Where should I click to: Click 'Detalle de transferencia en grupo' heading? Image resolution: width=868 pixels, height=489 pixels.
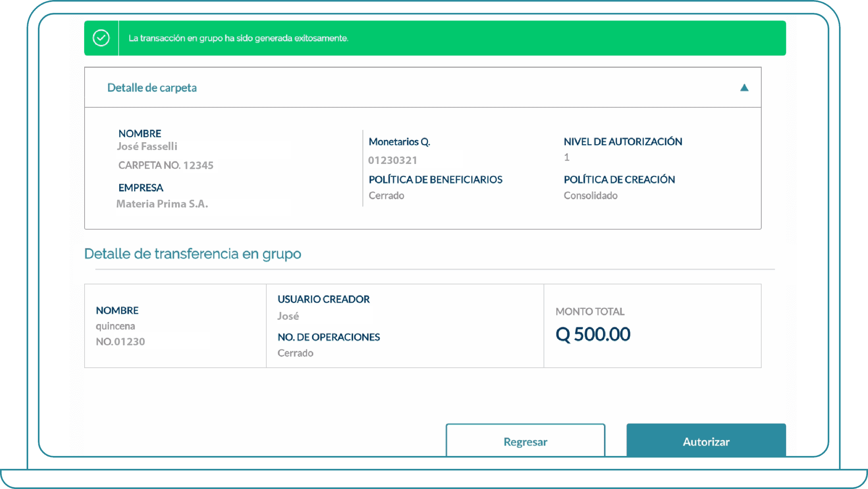(193, 254)
